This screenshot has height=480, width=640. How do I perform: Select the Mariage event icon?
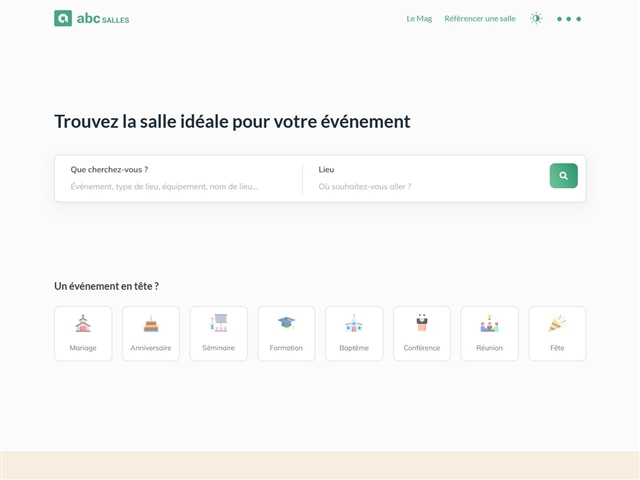pos(83,323)
